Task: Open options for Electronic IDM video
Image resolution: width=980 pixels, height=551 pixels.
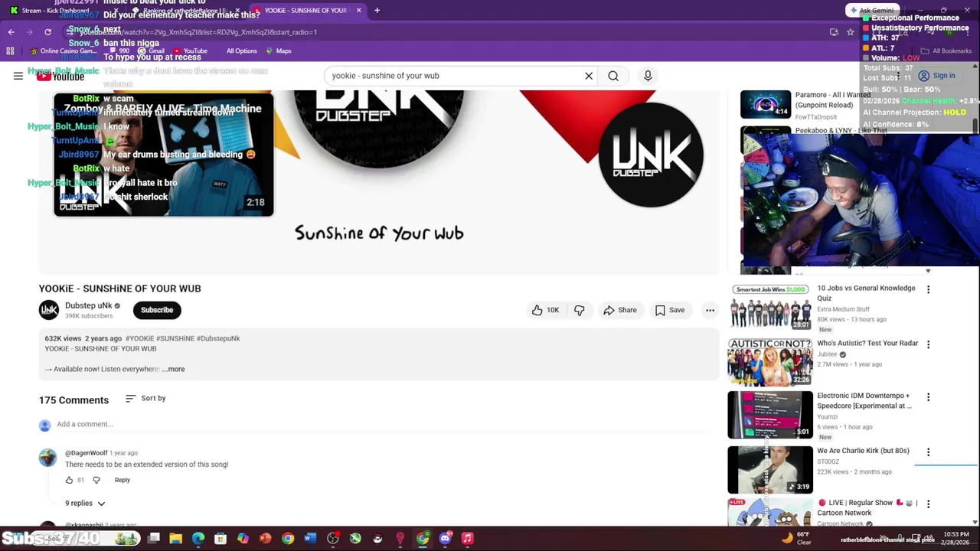Action: pos(928,397)
